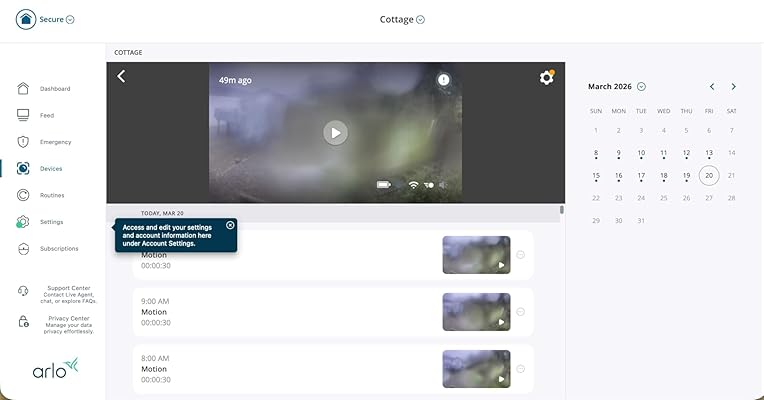The height and width of the screenshot is (400, 764).
Task: Click the Support headset icon
Action: pyautogui.click(x=23, y=291)
